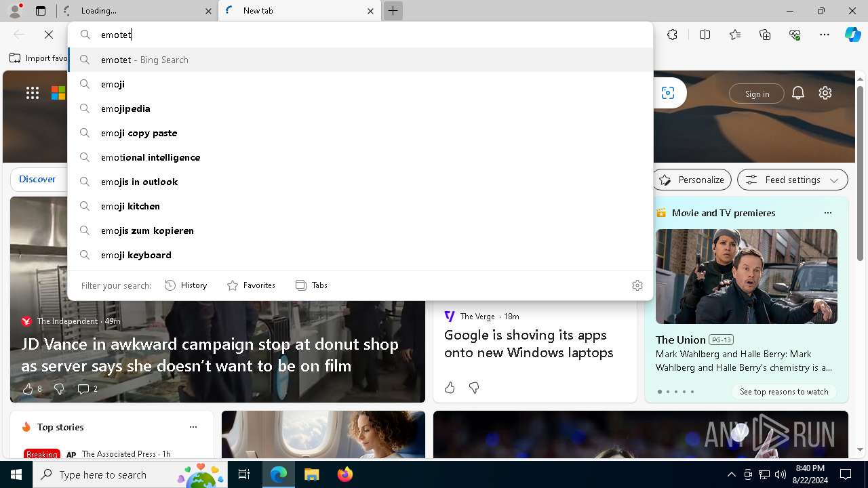This screenshot has width=868, height=488.
Task: Select 'emotet - Bing Search' suggestion
Action: [x=360, y=60]
